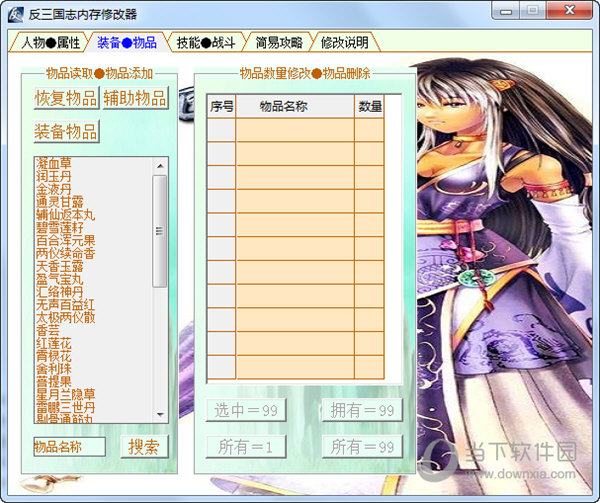Click the 搜索 button
The width and height of the screenshot is (600, 503).
tap(144, 447)
